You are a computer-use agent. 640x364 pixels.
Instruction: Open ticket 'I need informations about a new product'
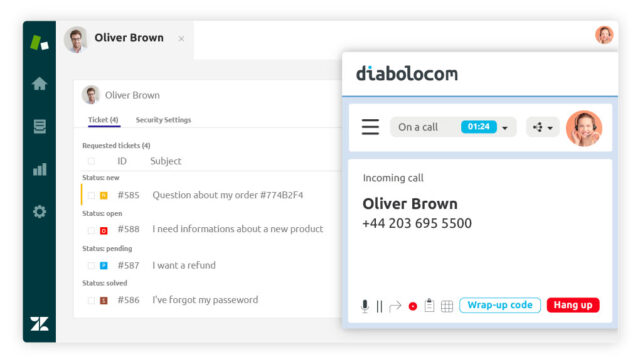[x=238, y=229]
